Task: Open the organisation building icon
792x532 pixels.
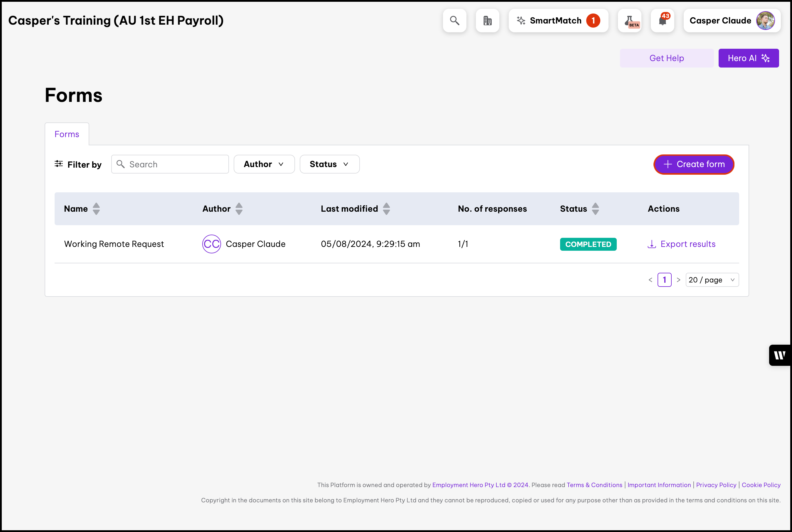Action: [x=487, y=21]
